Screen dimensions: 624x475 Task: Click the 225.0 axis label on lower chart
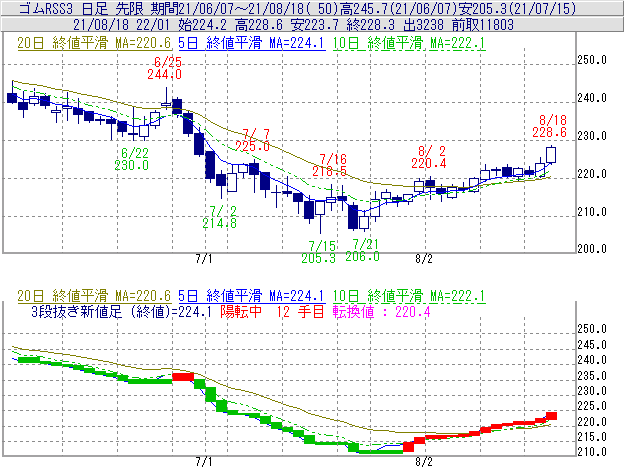pyautogui.click(x=592, y=406)
